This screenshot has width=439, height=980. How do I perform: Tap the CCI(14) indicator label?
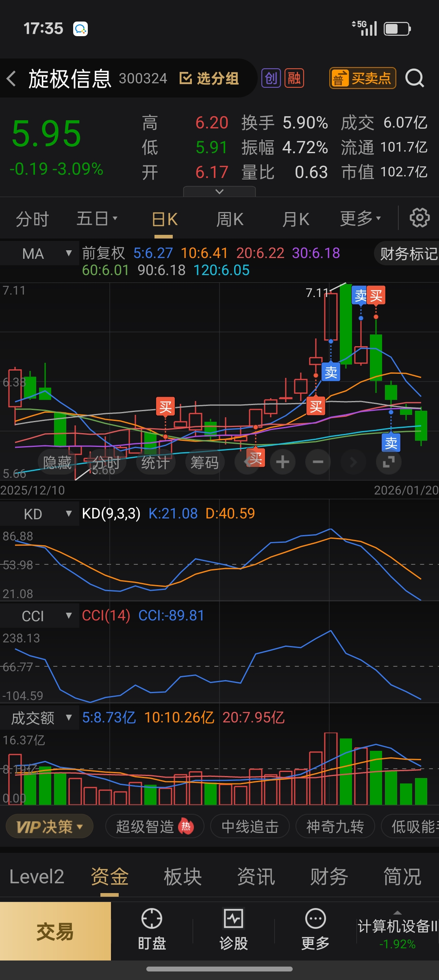tap(106, 616)
